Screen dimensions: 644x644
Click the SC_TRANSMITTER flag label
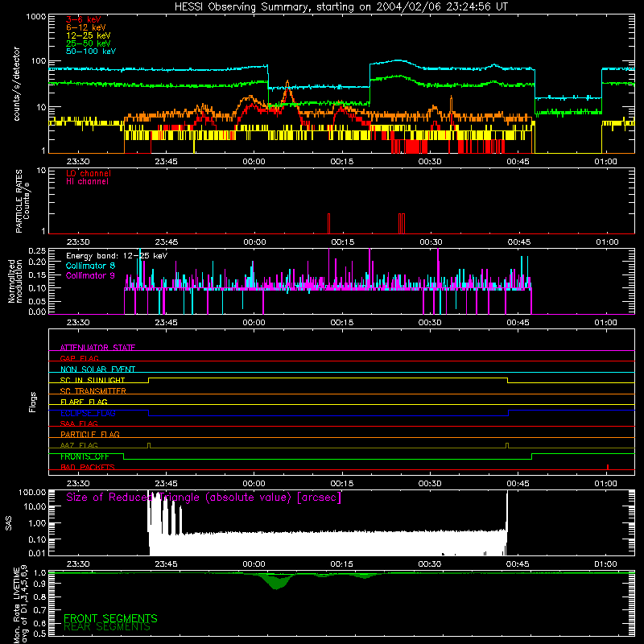click(93, 391)
